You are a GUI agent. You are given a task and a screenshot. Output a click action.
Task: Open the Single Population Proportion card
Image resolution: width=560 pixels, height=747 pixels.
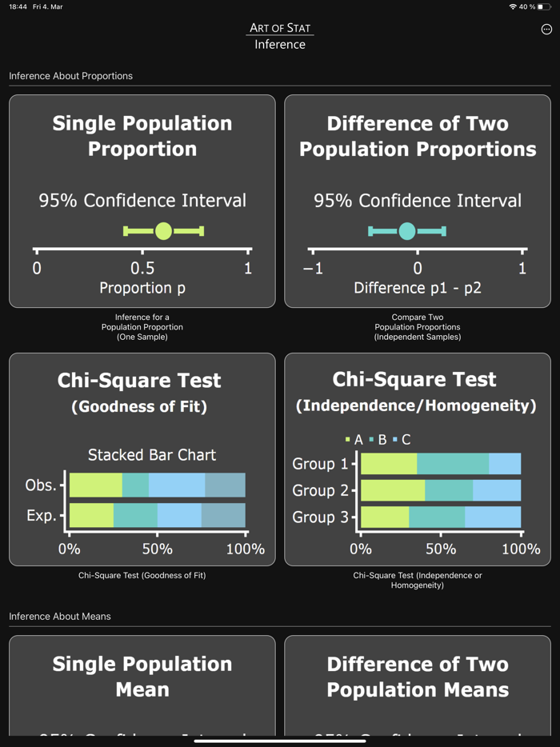142,200
